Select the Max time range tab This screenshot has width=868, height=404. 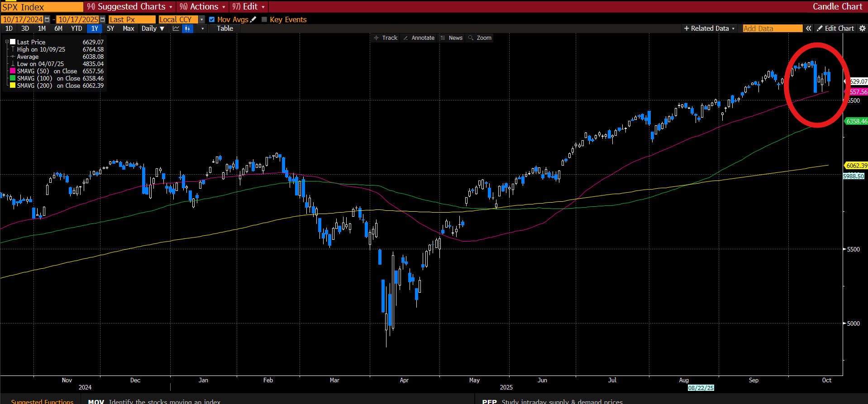click(129, 29)
